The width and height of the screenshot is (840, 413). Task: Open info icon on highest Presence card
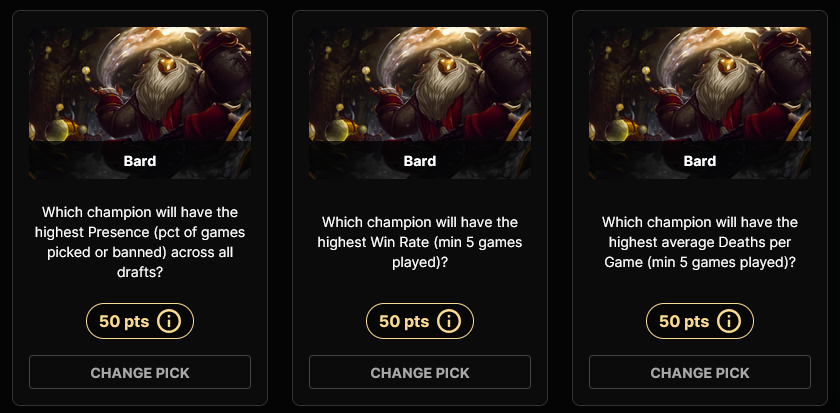169,321
